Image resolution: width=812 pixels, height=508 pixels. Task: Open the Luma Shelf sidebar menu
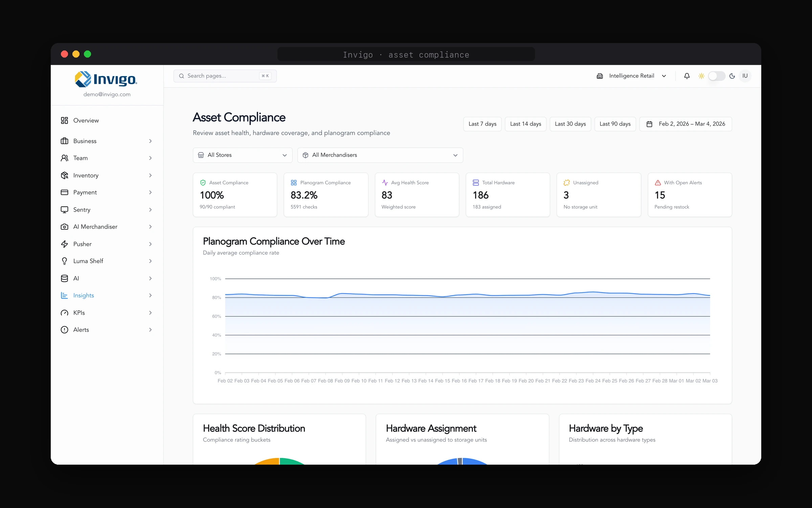point(107,261)
